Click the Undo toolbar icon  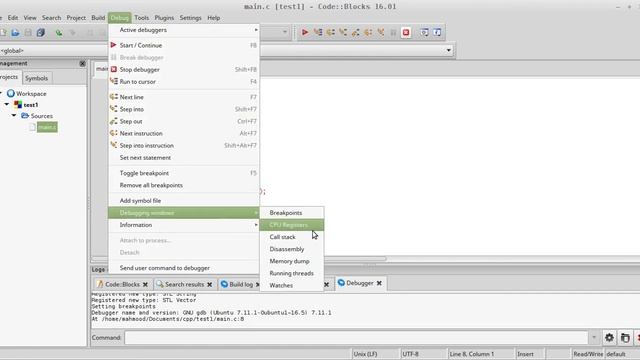click(59, 33)
